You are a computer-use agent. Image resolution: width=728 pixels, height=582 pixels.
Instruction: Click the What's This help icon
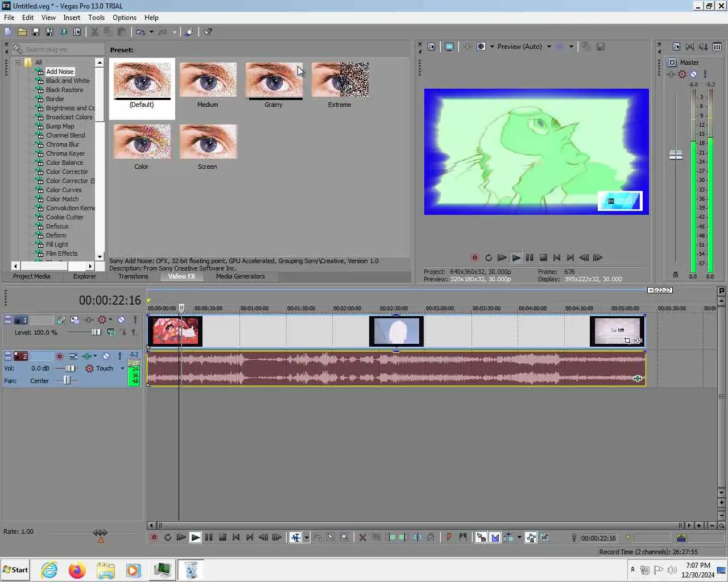(x=208, y=32)
